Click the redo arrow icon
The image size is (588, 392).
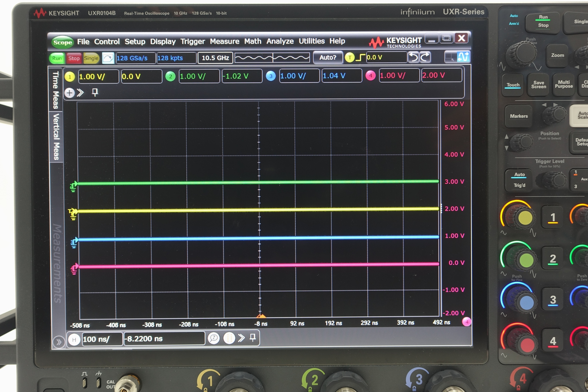point(425,57)
